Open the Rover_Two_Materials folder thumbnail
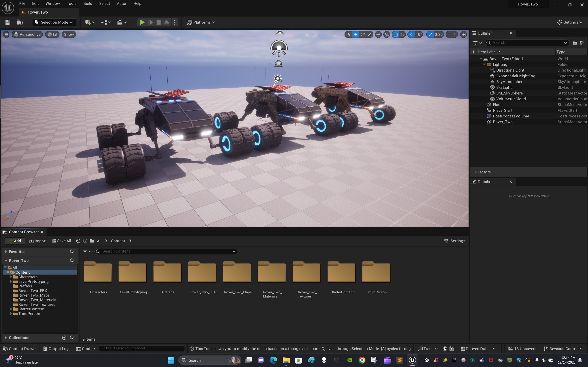The width and height of the screenshot is (588, 367). 272,272
